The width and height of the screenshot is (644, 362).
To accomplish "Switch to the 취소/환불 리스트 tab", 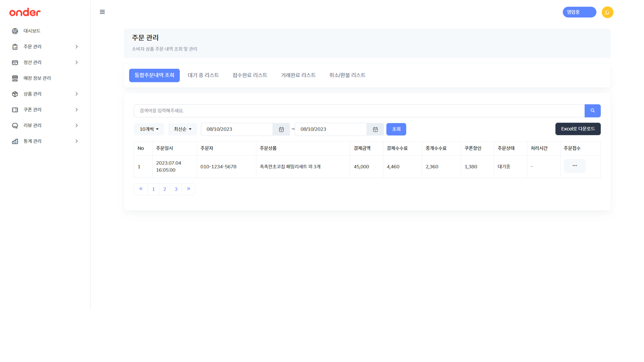I will point(347,75).
